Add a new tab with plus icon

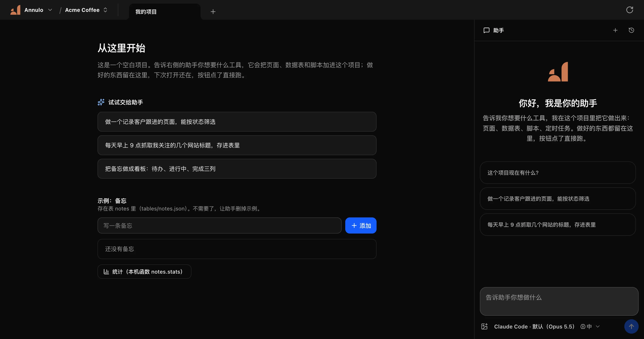click(213, 12)
